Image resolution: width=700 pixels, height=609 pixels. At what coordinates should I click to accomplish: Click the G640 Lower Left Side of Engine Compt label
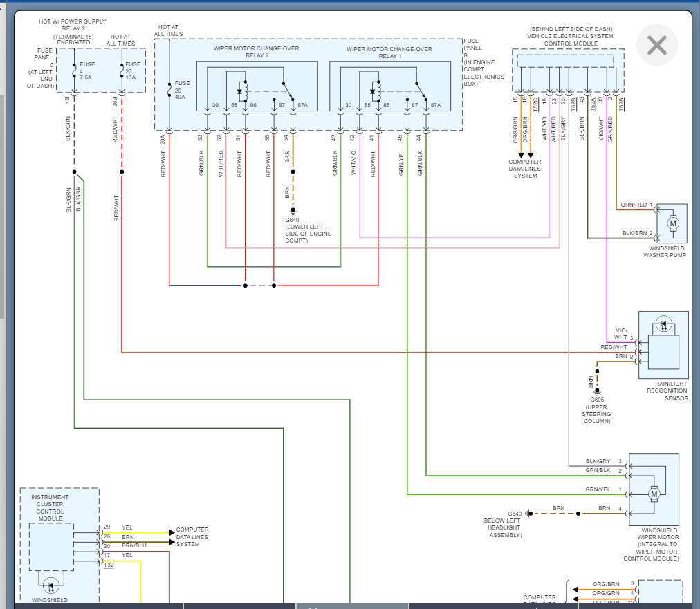point(308,230)
